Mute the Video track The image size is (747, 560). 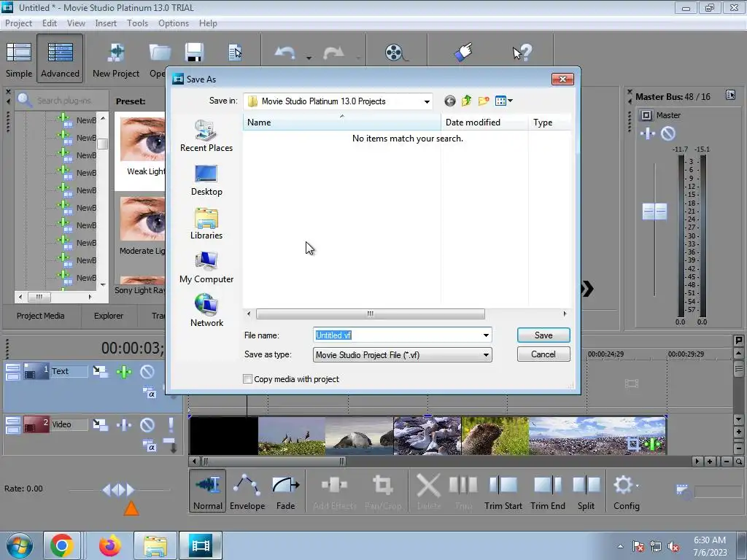click(x=147, y=424)
